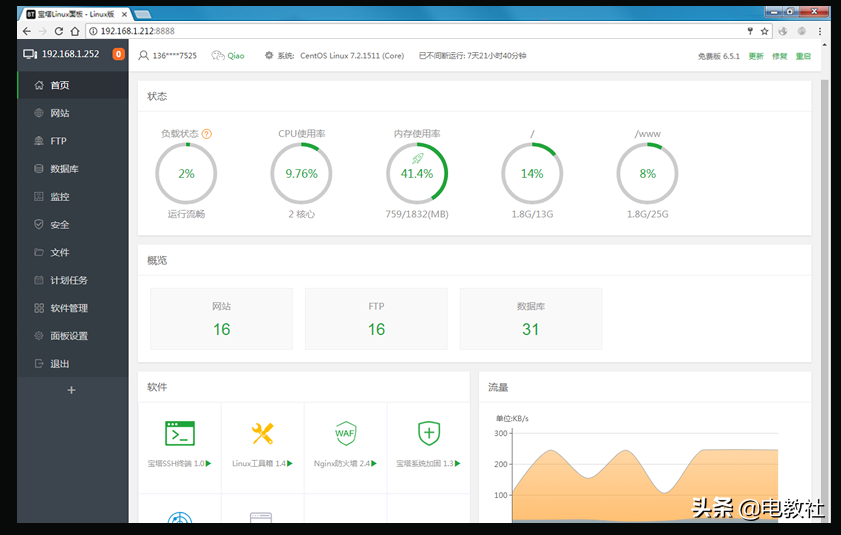Click the 1.8G/13G disk value

click(532, 214)
